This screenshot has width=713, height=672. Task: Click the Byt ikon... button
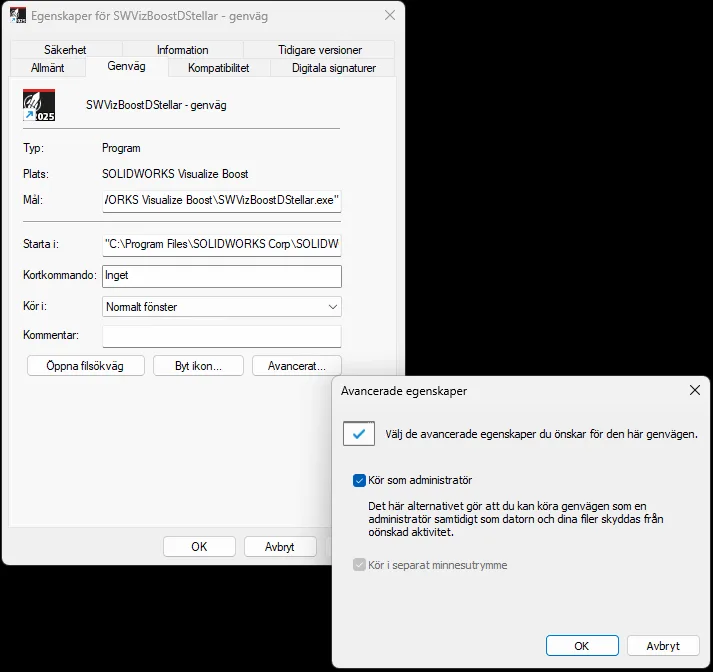(198, 366)
